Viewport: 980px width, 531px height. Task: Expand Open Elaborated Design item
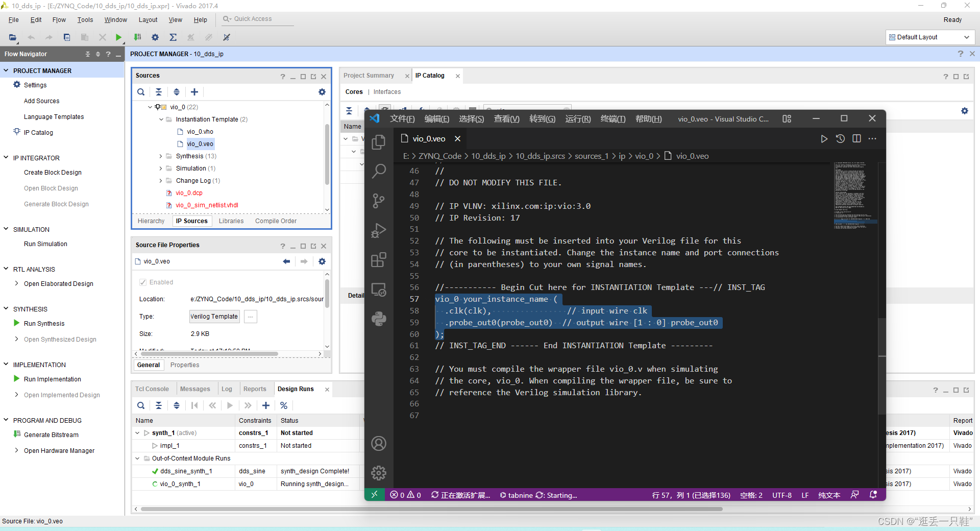coord(17,283)
